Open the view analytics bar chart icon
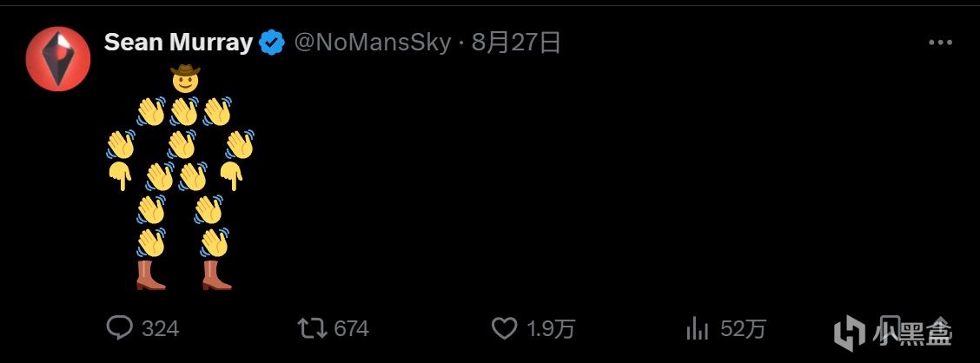The width and height of the screenshot is (980, 363). [698, 328]
